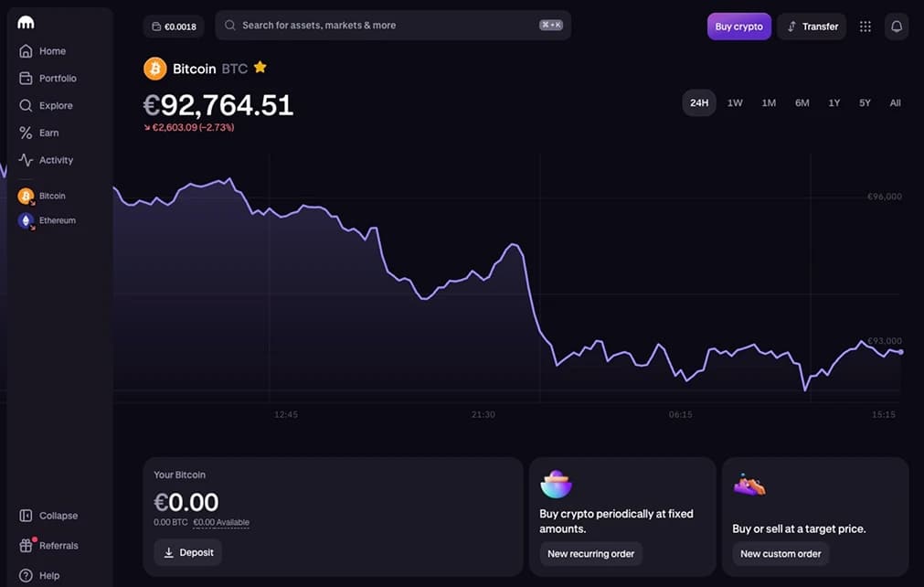Open the Referrals page
924x587 pixels.
click(48, 546)
